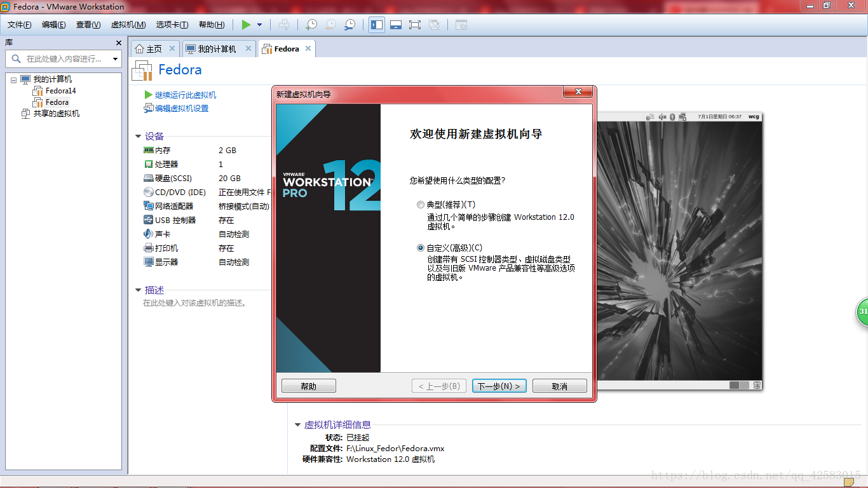The height and width of the screenshot is (488, 868).
Task: Open the 帮助(H) menu
Action: [x=212, y=25]
